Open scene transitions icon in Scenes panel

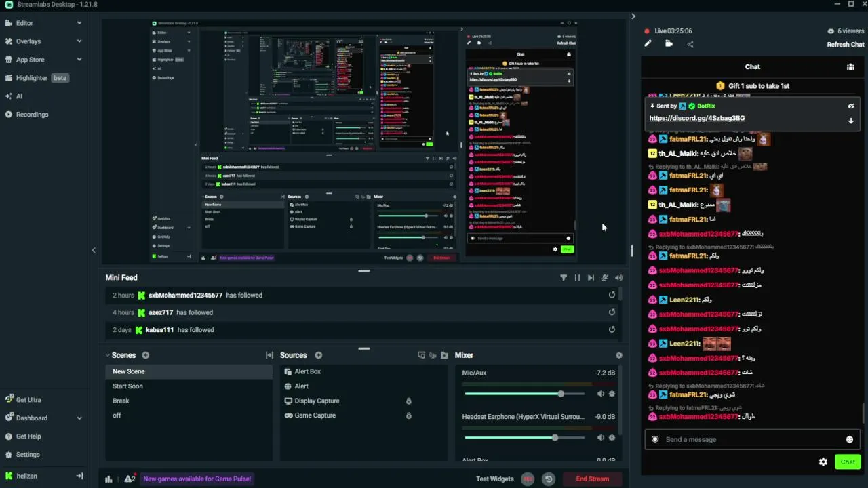269,355
